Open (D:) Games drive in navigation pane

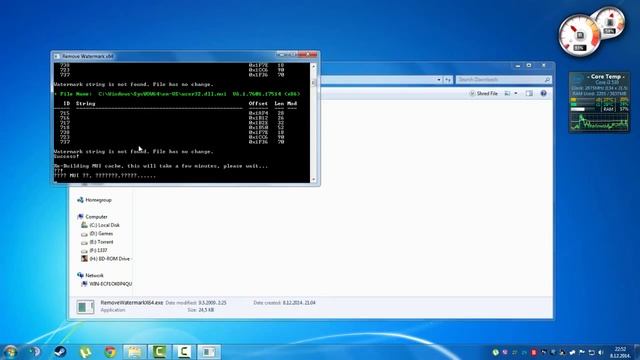click(101, 233)
